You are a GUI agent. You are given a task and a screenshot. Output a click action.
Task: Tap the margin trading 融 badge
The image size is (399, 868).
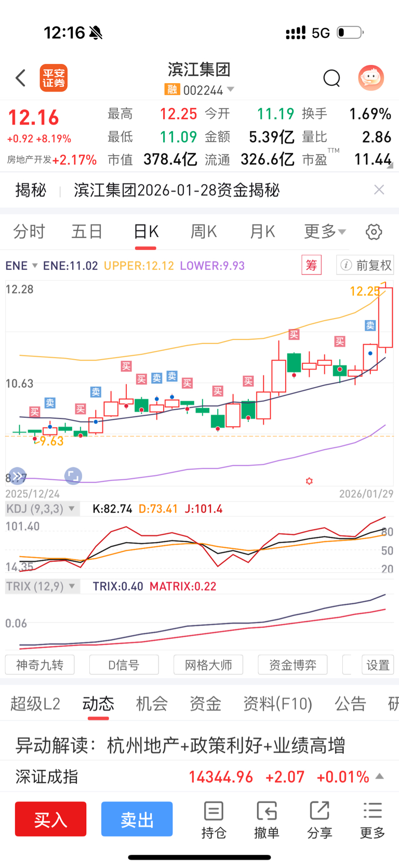(x=172, y=90)
